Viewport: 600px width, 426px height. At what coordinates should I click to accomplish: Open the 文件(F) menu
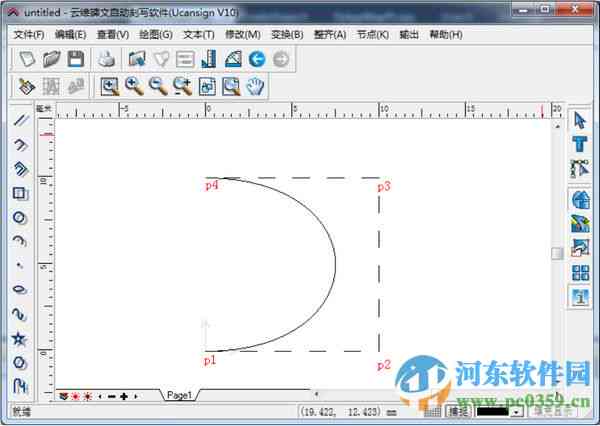pyautogui.click(x=29, y=35)
